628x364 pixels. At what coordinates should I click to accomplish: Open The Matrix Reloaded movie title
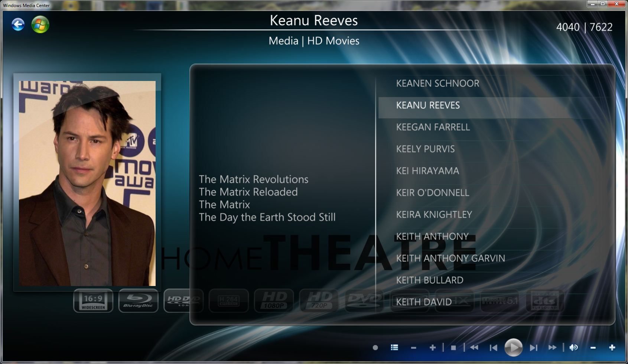(x=248, y=192)
